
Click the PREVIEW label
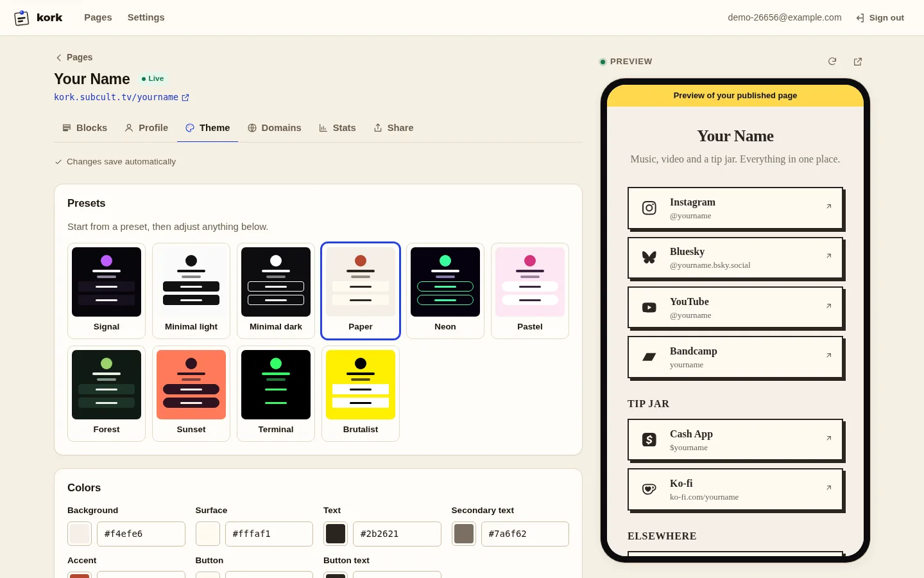631,62
